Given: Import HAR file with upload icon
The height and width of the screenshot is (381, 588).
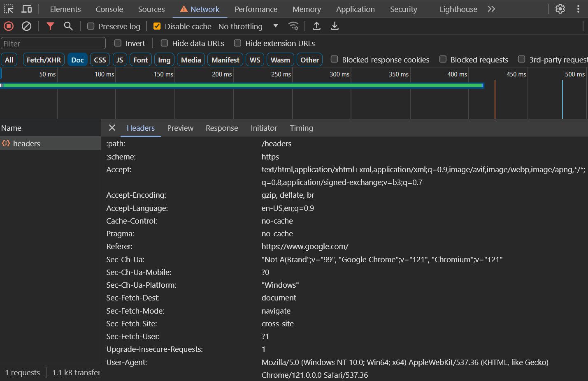Looking at the screenshot, I should click(x=316, y=26).
